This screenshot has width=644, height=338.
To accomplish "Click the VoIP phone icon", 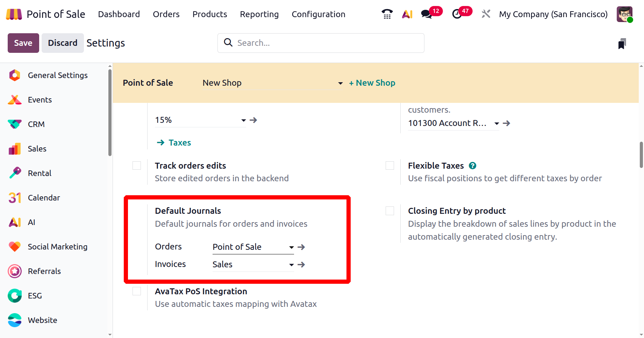I will click(387, 14).
